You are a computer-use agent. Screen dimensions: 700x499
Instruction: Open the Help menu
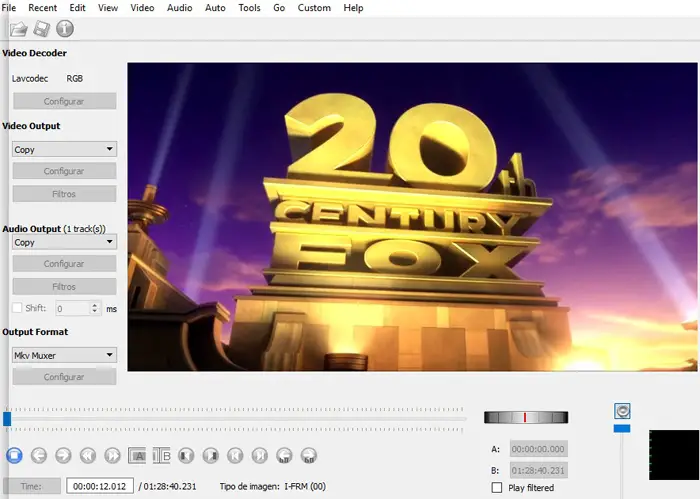pos(353,8)
